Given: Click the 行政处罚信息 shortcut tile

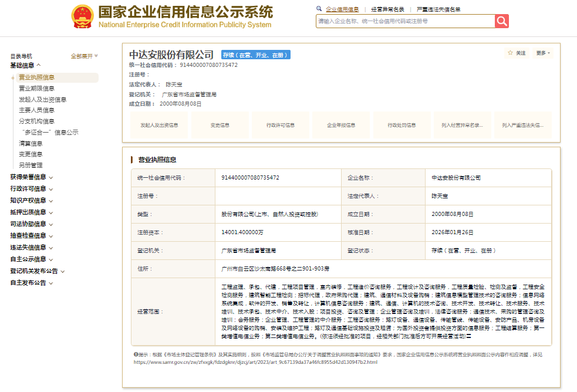Looking at the screenshot, I should coord(401,125).
